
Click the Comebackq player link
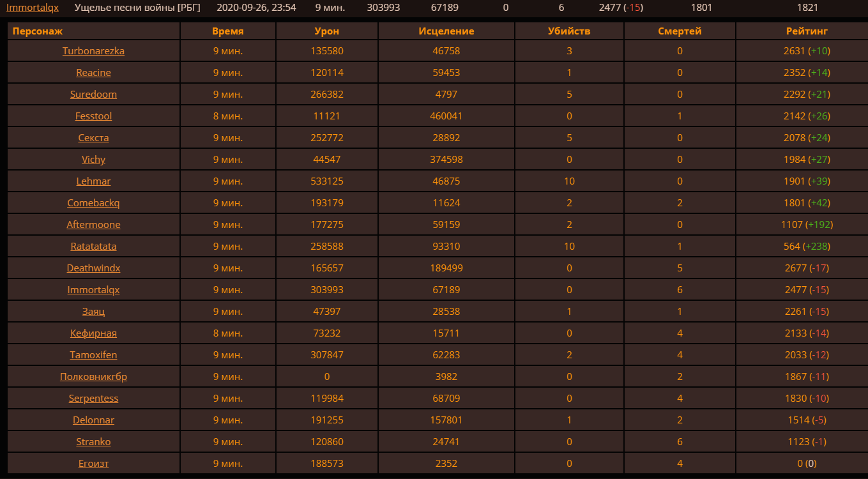click(x=93, y=203)
